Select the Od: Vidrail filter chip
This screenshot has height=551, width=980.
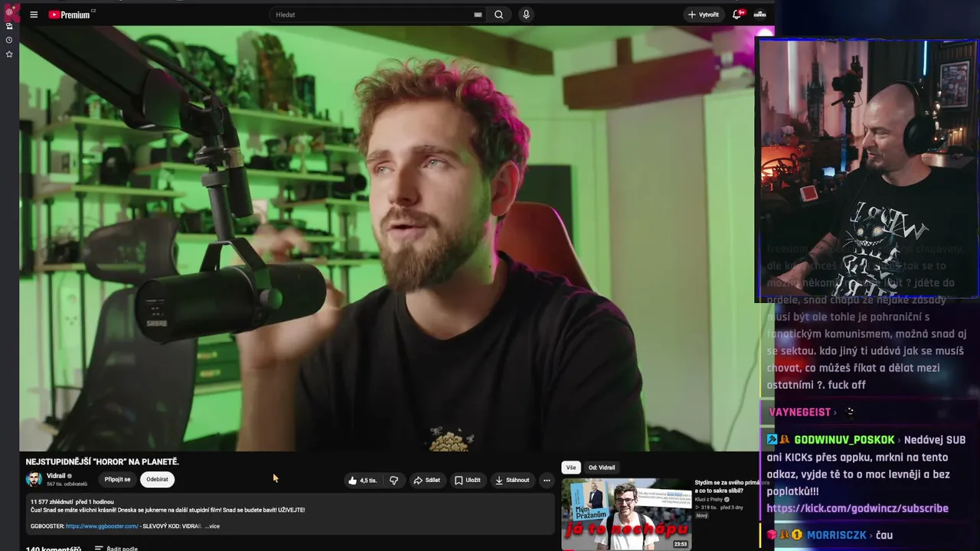tap(602, 468)
